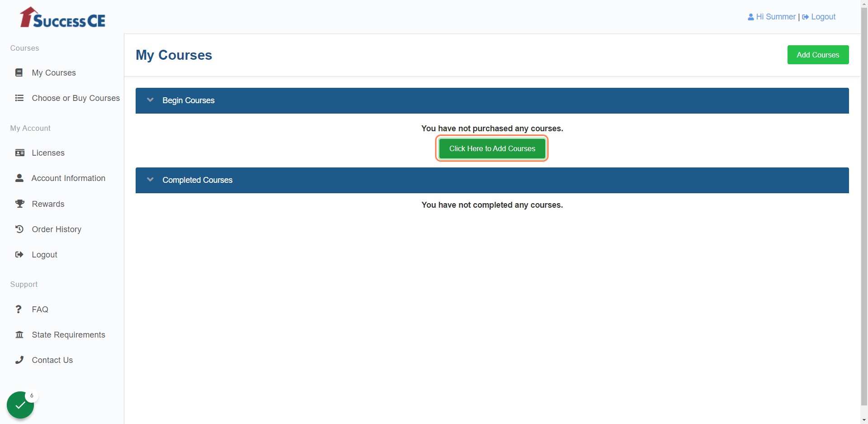Image resolution: width=868 pixels, height=424 pixels.
Task: Click the Order History clock icon
Action: pyautogui.click(x=19, y=229)
